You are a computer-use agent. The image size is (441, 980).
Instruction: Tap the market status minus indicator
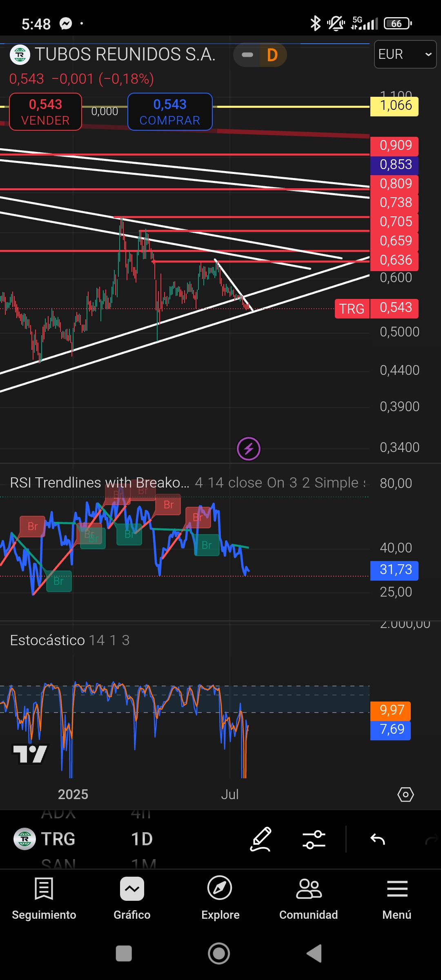click(x=247, y=55)
